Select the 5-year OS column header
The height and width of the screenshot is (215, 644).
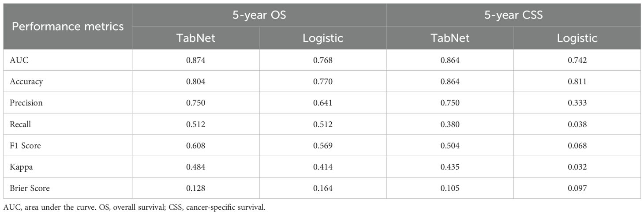[259, 15]
